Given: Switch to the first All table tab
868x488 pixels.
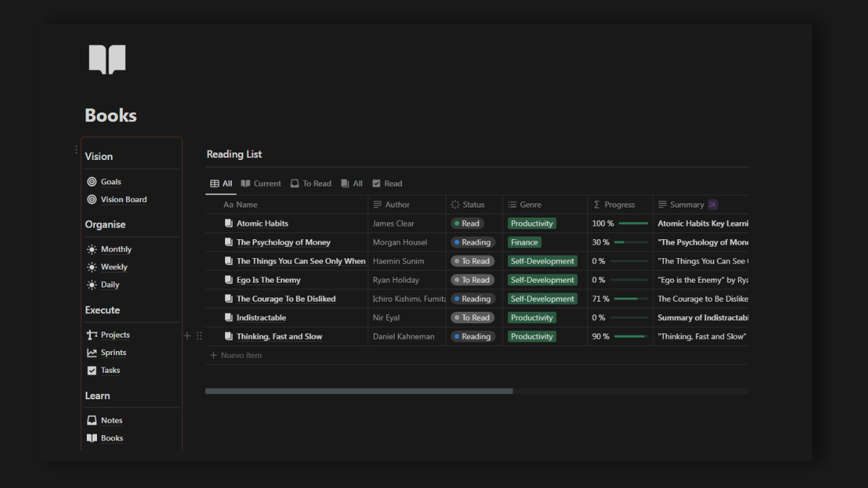Looking at the screenshot, I should (x=221, y=183).
